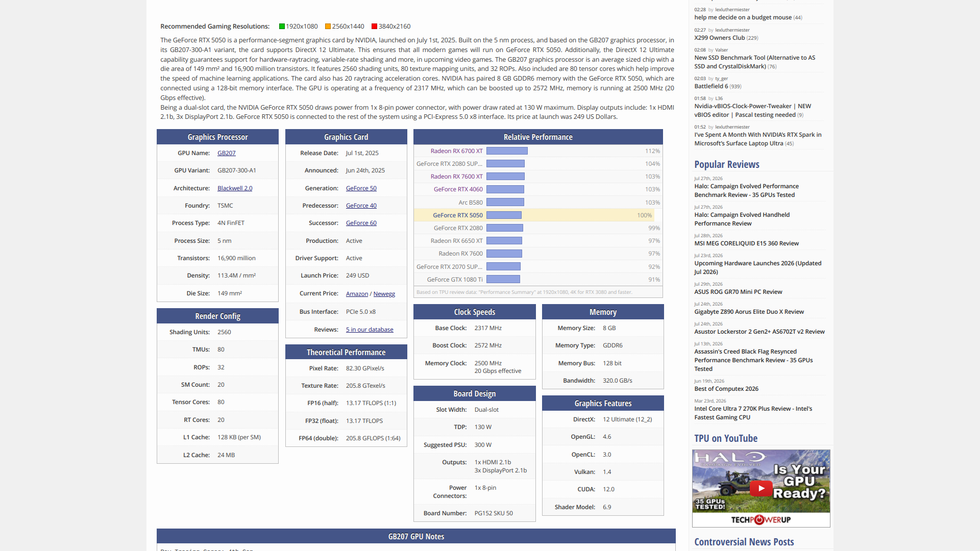Open Upcoming Hardware Launches 2026 article
The height and width of the screenshot is (551, 980).
tap(757, 268)
